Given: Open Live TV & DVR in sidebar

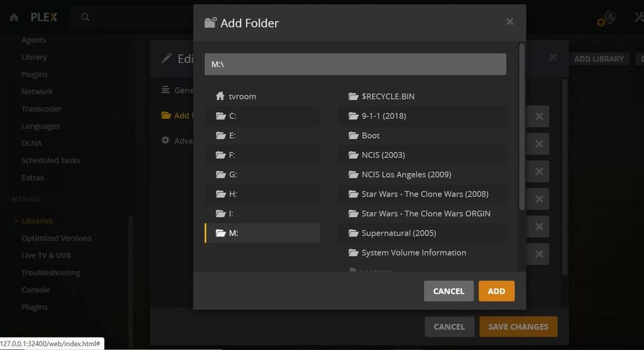Looking at the screenshot, I should pos(46,255).
